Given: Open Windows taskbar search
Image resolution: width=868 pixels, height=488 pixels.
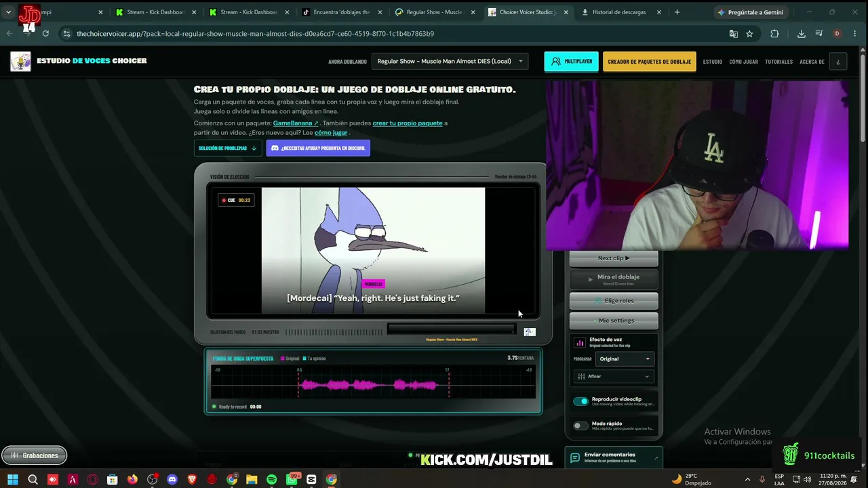Looking at the screenshot, I should click(33, 480).
